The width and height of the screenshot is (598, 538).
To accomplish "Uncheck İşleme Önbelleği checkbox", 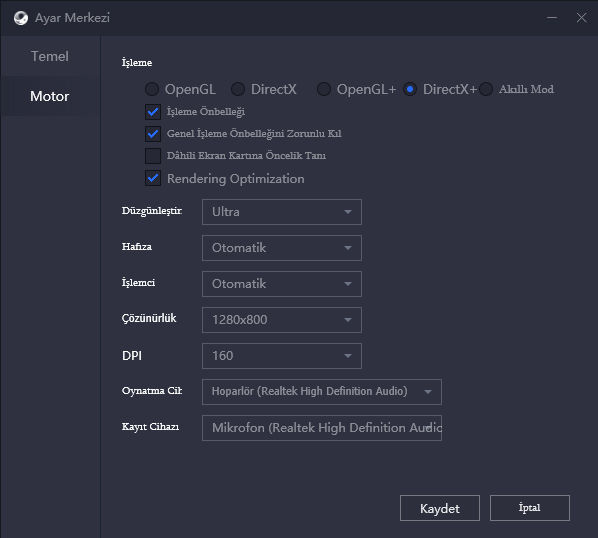I will pyautogui.click(x=153, y=112).
